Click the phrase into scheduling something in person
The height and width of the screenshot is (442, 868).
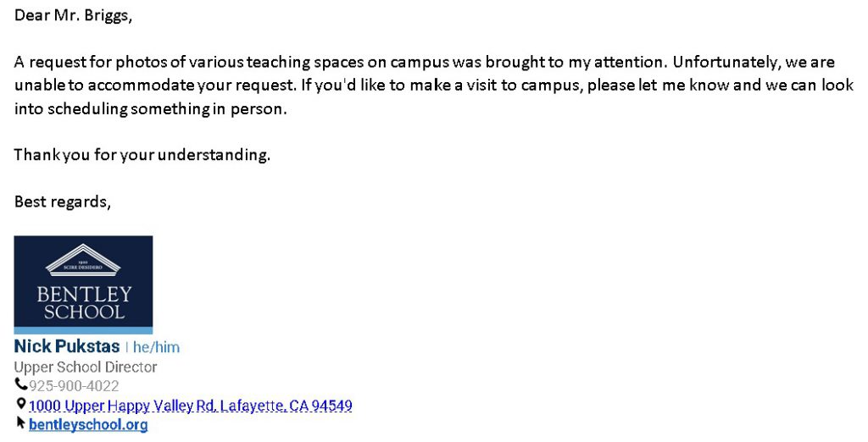tap(151, 108)
